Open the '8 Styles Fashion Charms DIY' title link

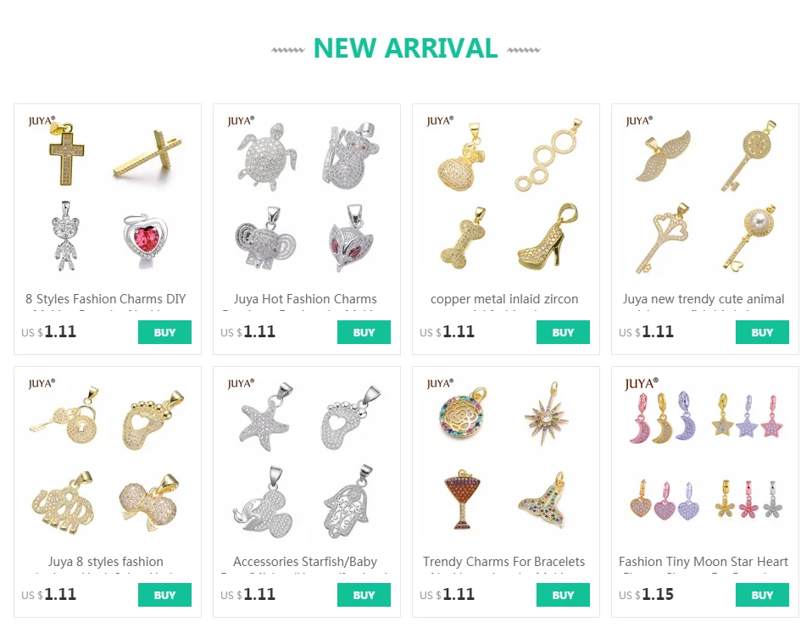pos(106,299)
